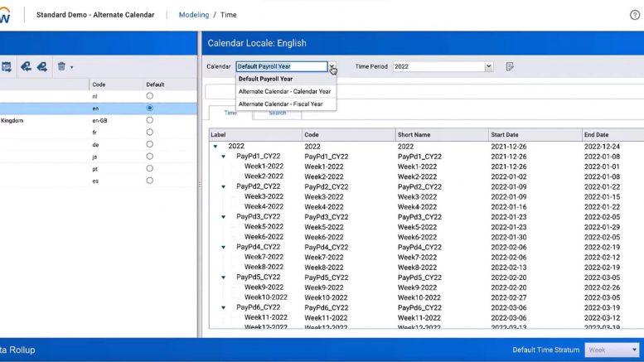
Task: Select the en-GB Kingdom locale row
Action: point(99,120)
